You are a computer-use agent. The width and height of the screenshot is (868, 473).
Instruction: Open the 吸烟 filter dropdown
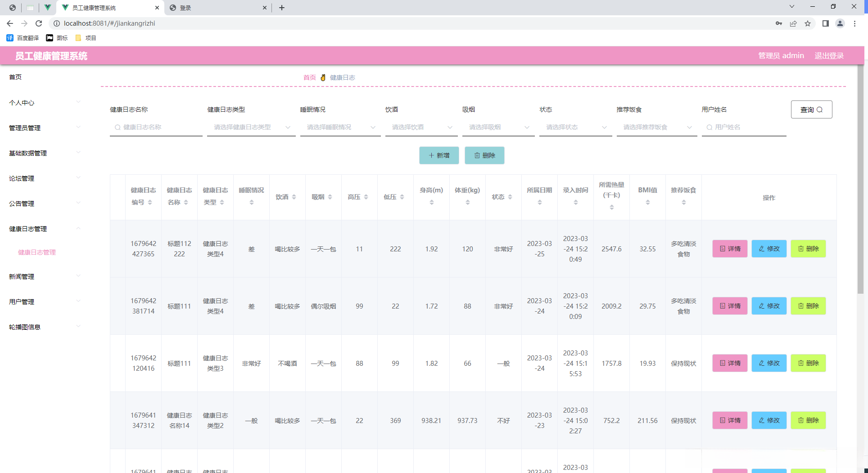(x=498, y=127)
